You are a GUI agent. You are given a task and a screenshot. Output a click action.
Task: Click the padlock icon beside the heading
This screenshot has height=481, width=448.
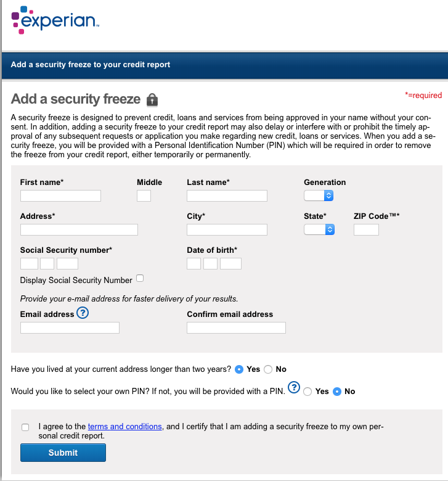(153, 100)
